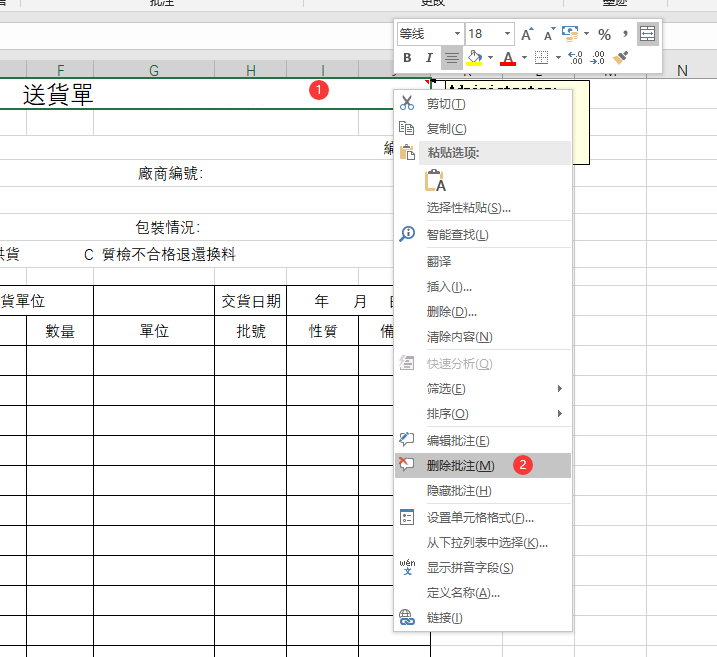Select column G header
This screenshot has height=657, width=717.
(154, 70)
